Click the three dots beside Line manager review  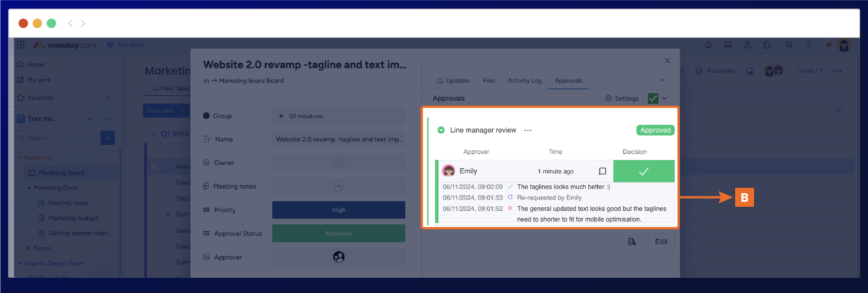(x=528, y=130)
